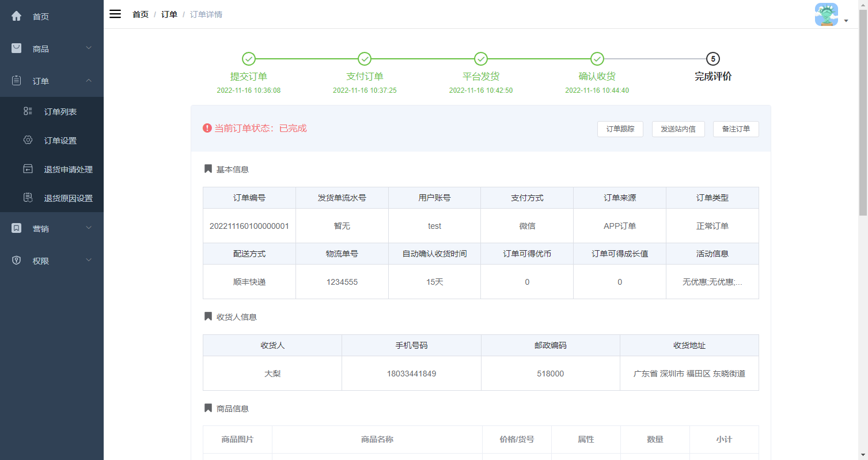The height and width of the screenshot is (460, 868).
Task: Click the 发送站内信 button
Action: (x=678, y=129)
